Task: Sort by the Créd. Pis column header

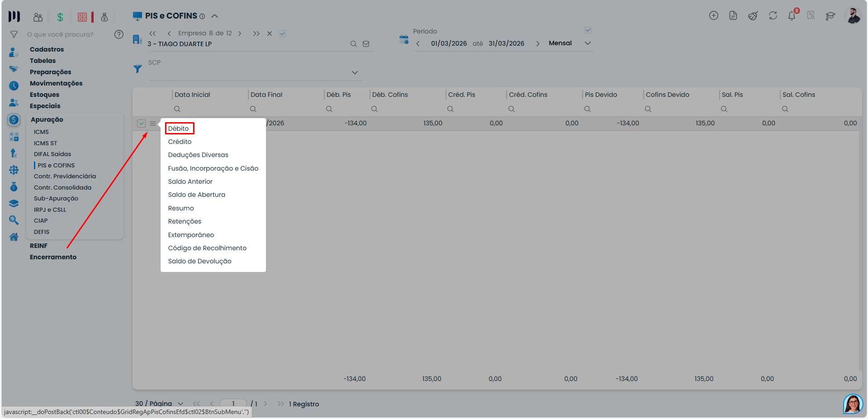Action: (x=461, y=95)
